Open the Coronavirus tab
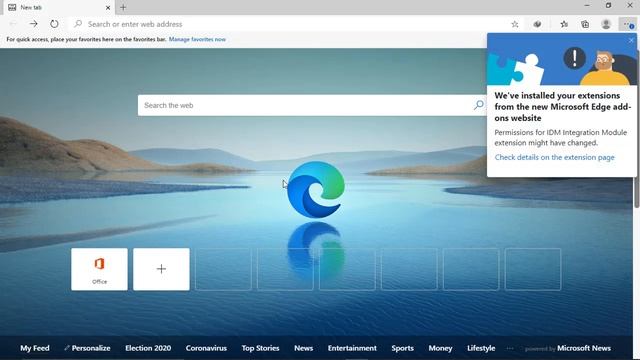This screenshot has height=360, width=640. [x=206, y=348]
